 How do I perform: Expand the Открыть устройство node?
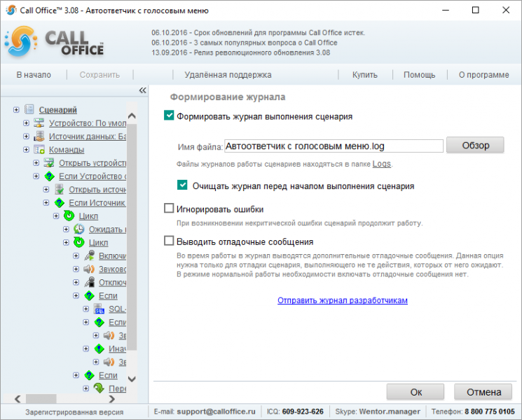[x=36, y=162]
